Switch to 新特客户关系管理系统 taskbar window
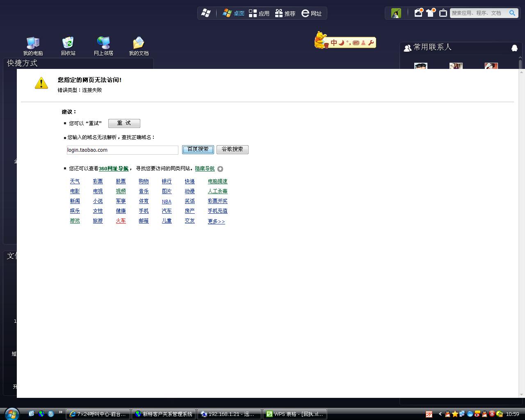Viewport: 525px width, 420px height. (x=164, y=414)
